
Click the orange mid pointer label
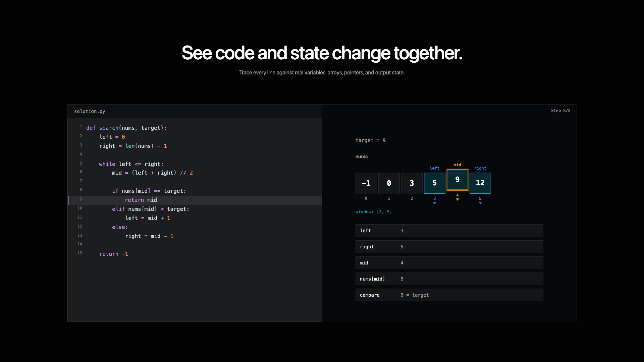pos(458,165)
